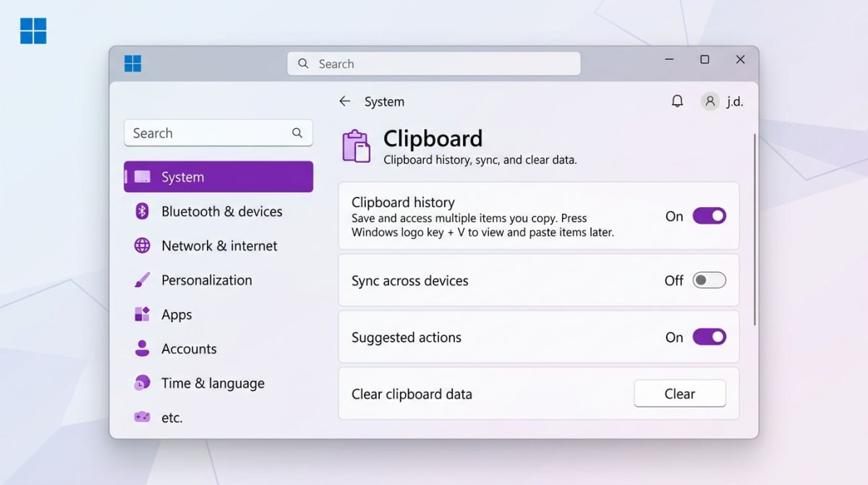868x485 pixels.
Task: Maximize the Settings window
Action: click(x=705, y=59)
